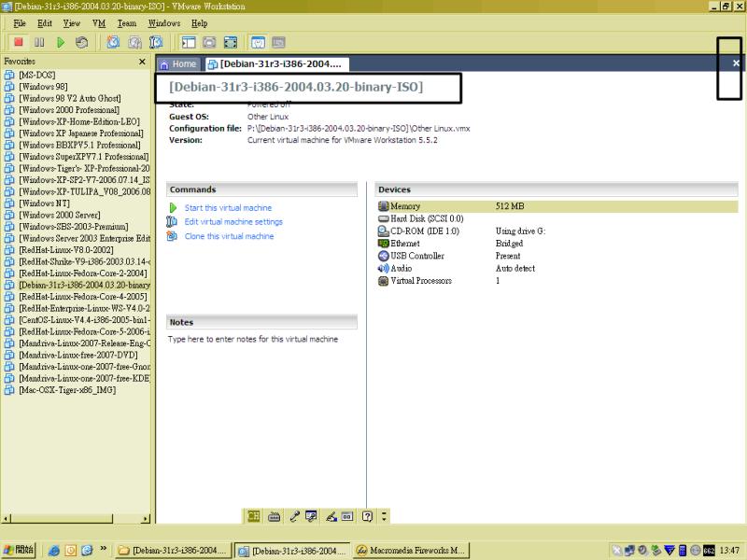This screenshot has height=560, width=747.
Task: Open the Windows menu
Action: tap(164, 23)
